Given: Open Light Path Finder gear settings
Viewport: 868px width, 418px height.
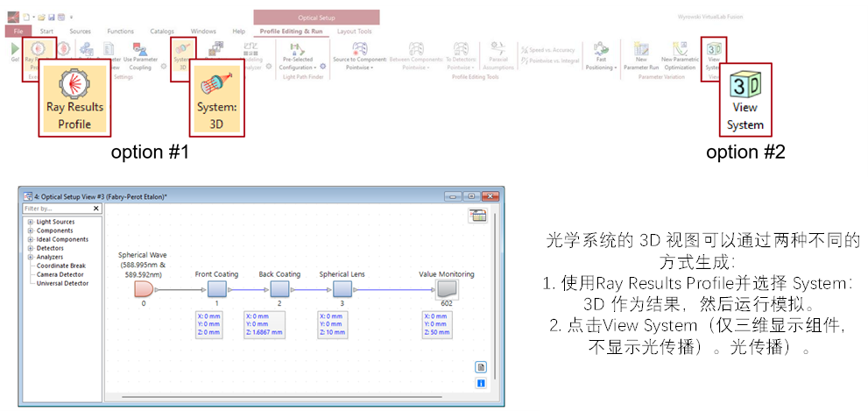Looking at the screenshot, I should 322,67.
